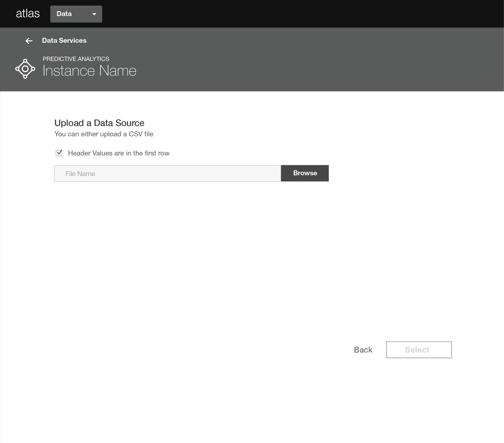The width and height of the screenshot is (504, 443).
Task: Click the atlas logo
Action: click(28, 13)
